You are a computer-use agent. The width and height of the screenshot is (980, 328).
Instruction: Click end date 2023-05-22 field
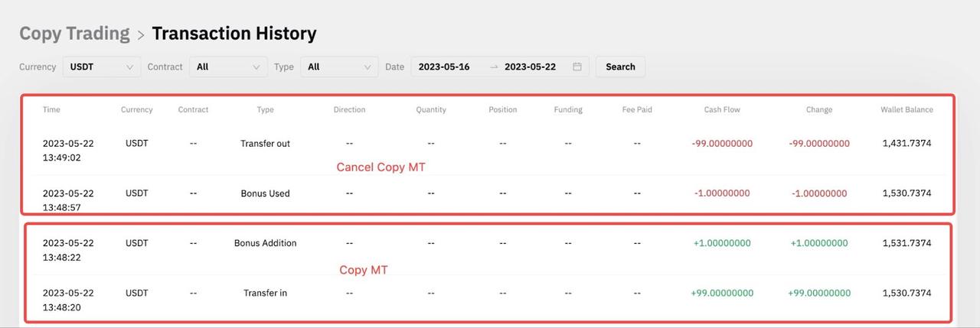[x=530, y=67]
